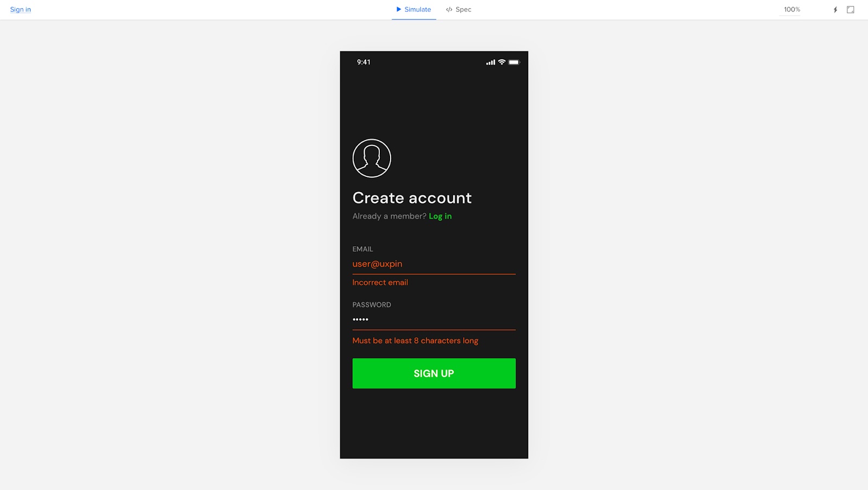Click the Incorrect email error message

click(x=380, y=282)
